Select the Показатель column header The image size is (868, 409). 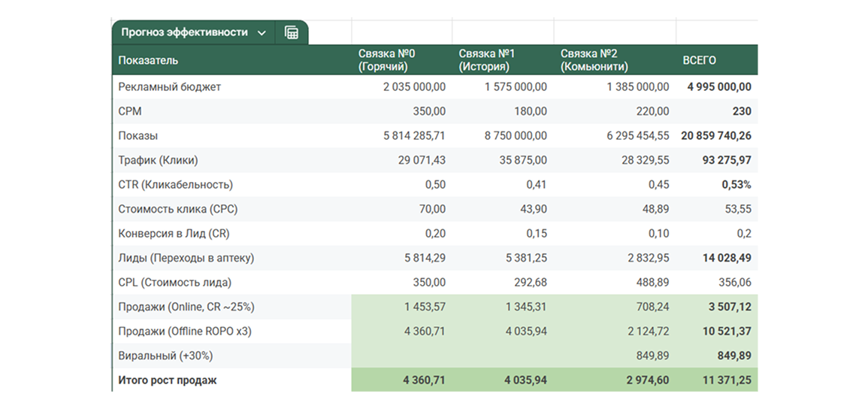point(148,60)
